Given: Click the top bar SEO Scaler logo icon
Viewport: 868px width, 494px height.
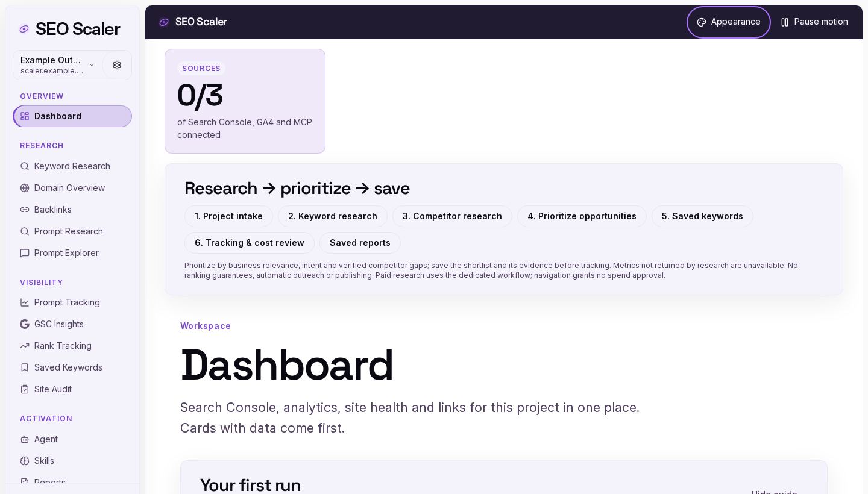Looking at the screenshot, I should [164, 22].
